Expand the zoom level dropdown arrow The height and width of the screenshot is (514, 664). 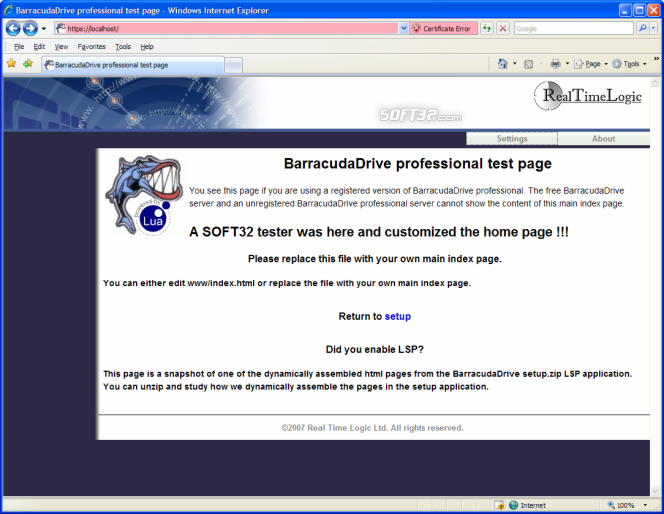pyautogui.click(x=645, y=505)
